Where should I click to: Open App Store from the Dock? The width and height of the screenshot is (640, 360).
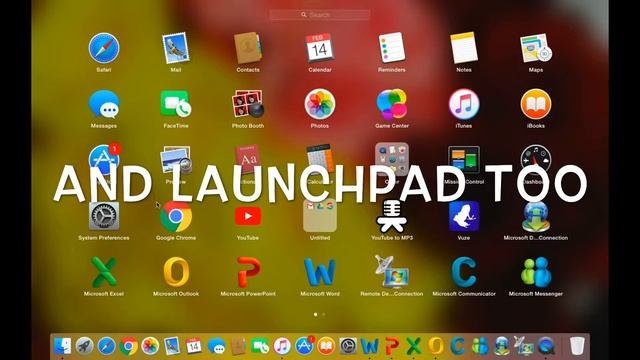point(304,345)
